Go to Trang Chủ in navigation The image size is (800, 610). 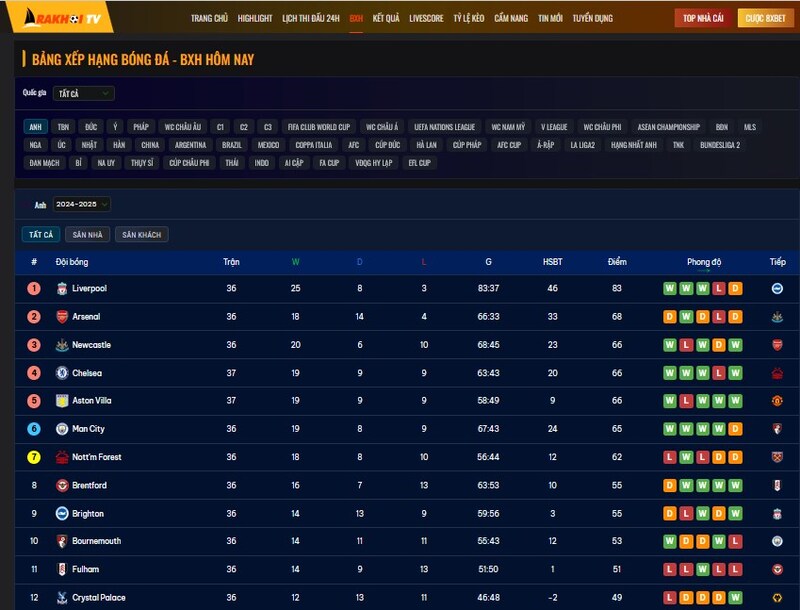coord(209,18)
